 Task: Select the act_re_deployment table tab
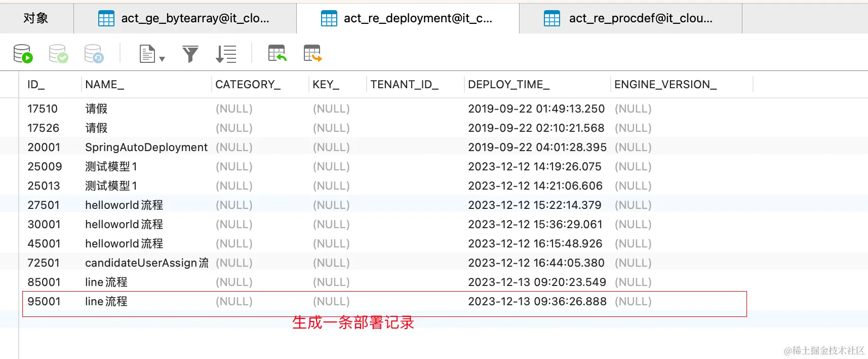pos(408,18)
